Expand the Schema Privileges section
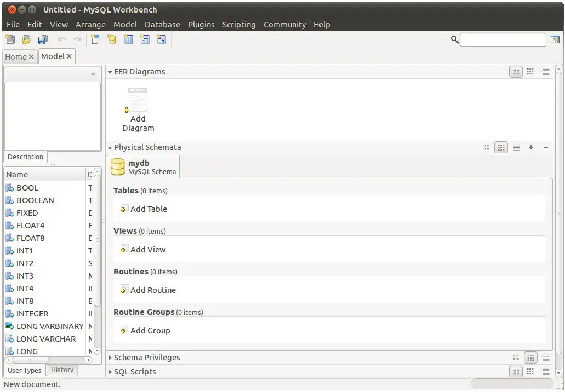565x392 pixels. coord(110,358)
